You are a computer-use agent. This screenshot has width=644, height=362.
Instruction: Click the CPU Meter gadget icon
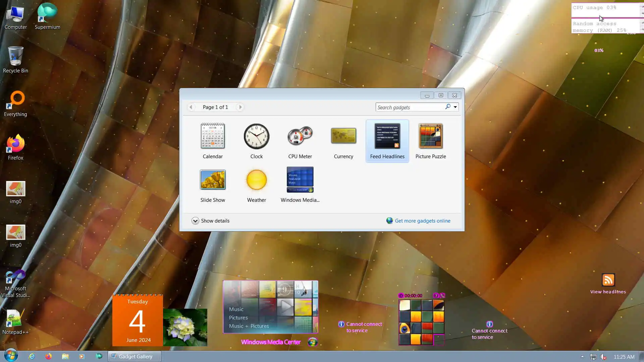300,136
